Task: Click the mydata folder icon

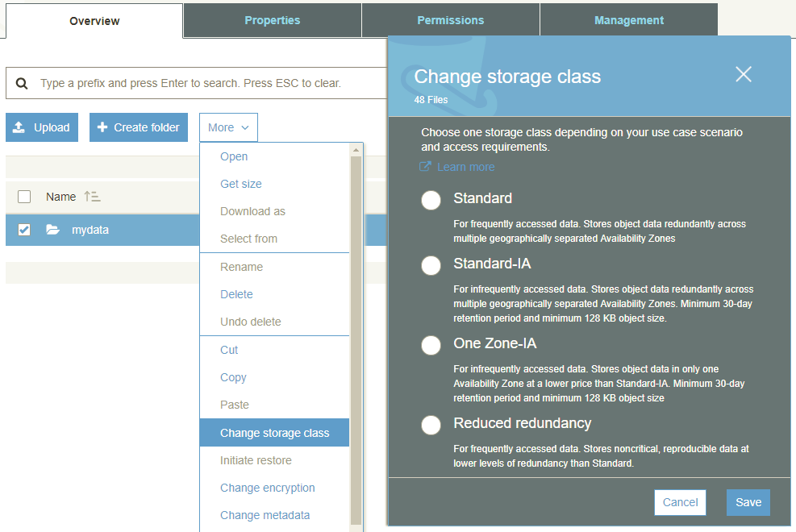Action: 53,230
